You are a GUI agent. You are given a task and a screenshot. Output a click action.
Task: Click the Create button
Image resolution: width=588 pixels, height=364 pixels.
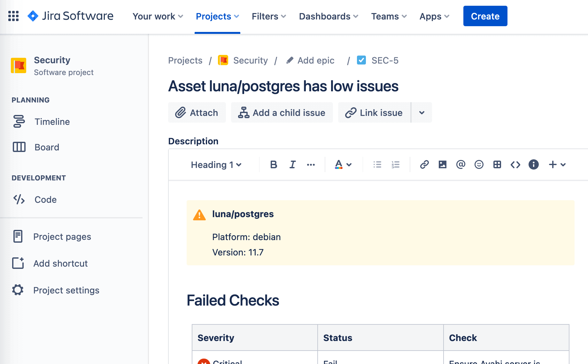(485, 16)
